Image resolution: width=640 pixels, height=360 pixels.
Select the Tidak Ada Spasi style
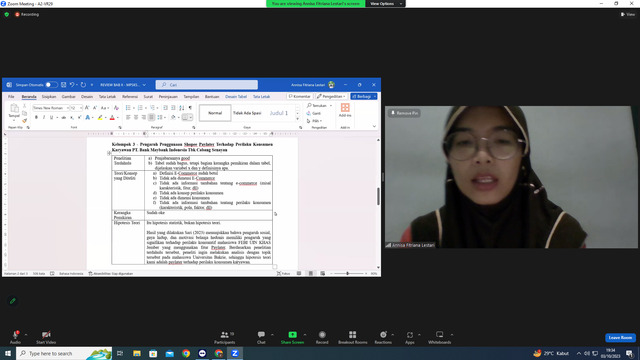[x=247, y=113]
